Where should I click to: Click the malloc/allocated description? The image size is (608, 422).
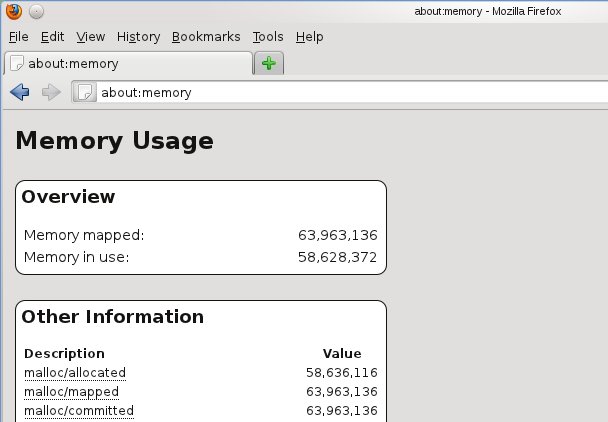(x=75, y=373)
